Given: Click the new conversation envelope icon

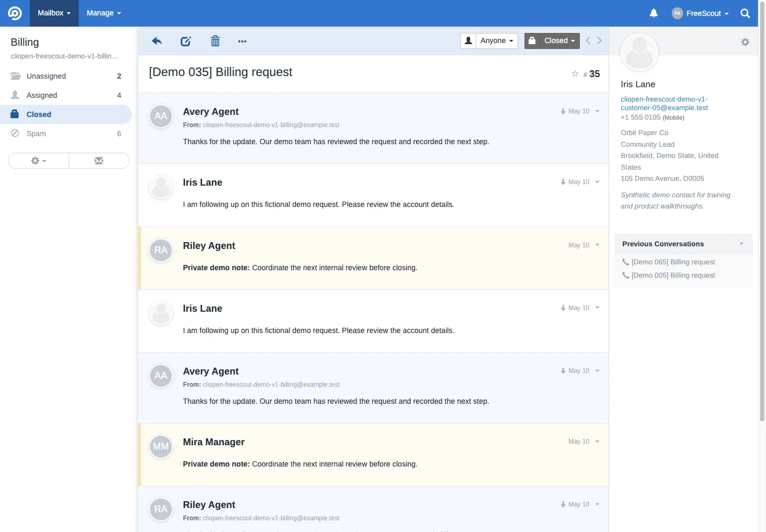Looking at the screenshot, I should coord(99,161).
